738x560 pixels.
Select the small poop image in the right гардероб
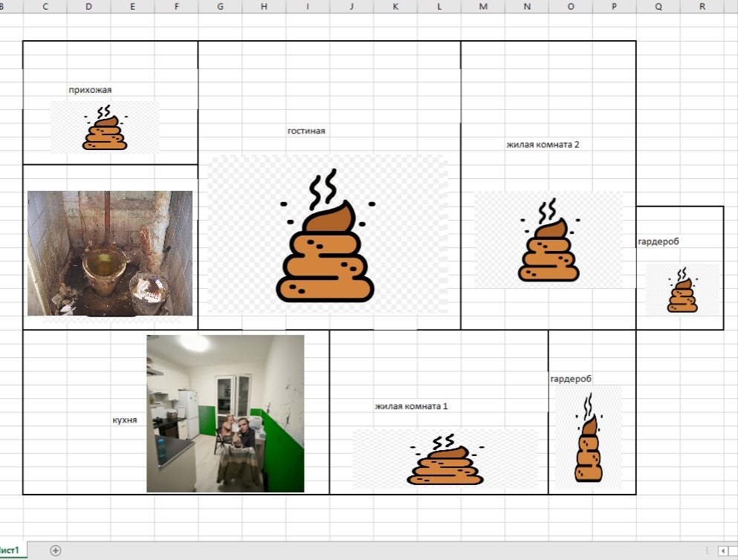pyautogui.click(x=682, y=290)
